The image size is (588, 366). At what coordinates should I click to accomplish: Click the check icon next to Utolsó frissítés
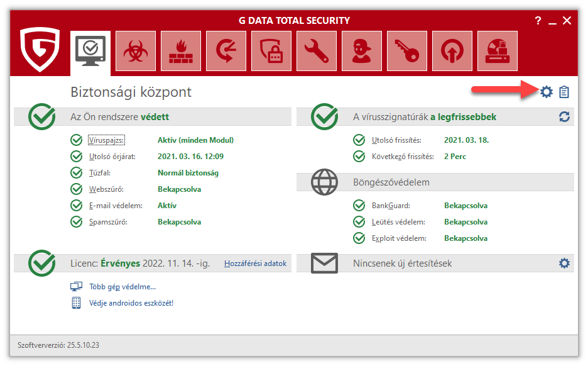pyautogui.click(x=359, y=140)
